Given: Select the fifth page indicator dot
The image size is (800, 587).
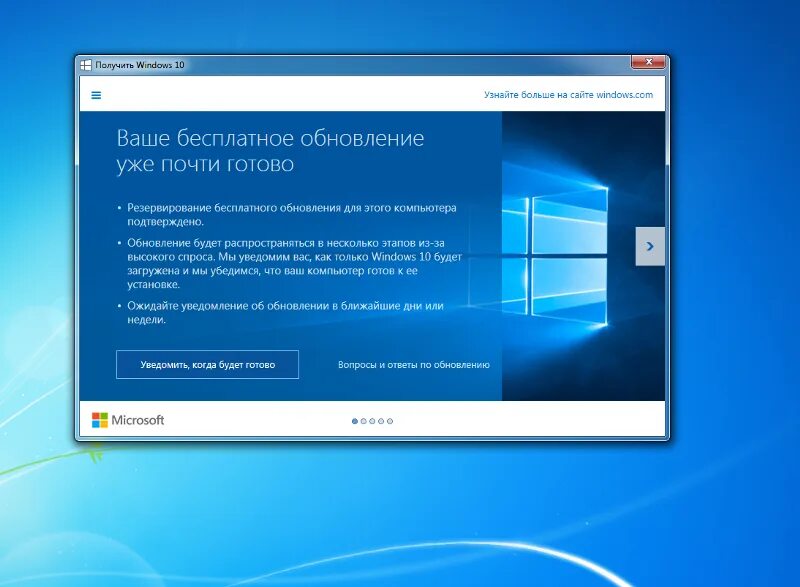Looking at the screenshot, I should 390,421.
